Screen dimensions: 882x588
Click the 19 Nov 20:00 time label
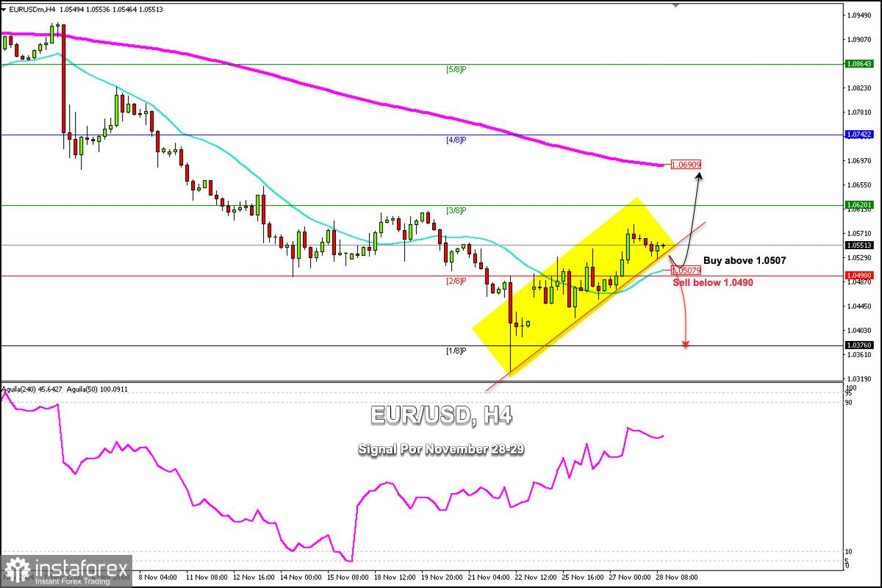coord(441,578)
